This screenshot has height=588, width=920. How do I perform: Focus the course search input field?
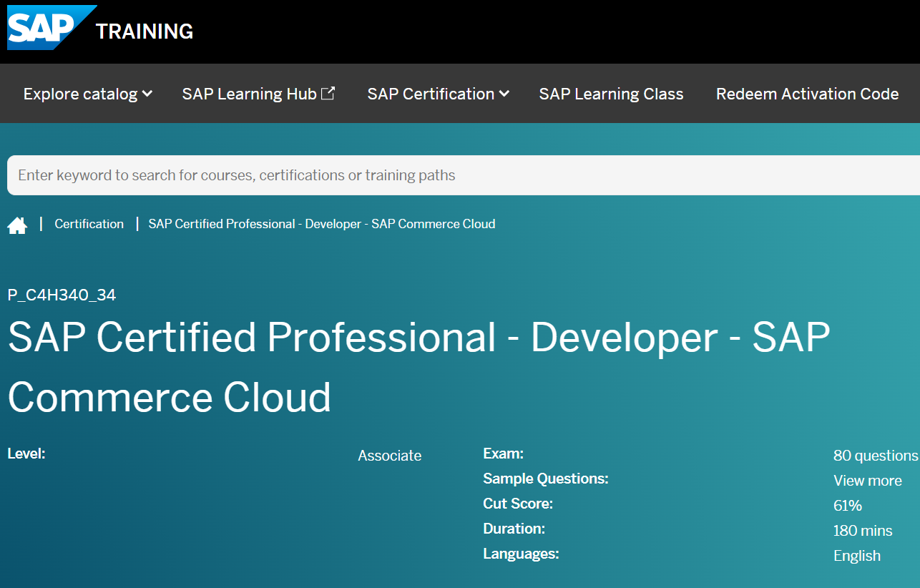464,175
